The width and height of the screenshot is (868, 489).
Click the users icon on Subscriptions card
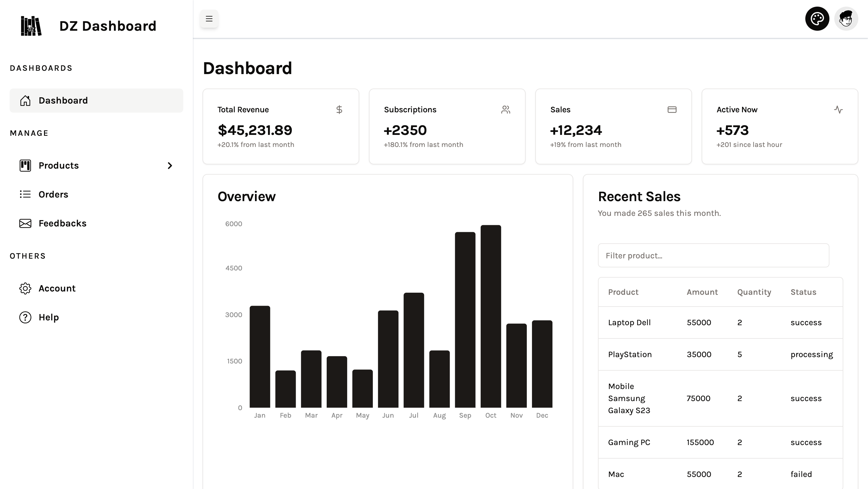(x=505, y=110)
